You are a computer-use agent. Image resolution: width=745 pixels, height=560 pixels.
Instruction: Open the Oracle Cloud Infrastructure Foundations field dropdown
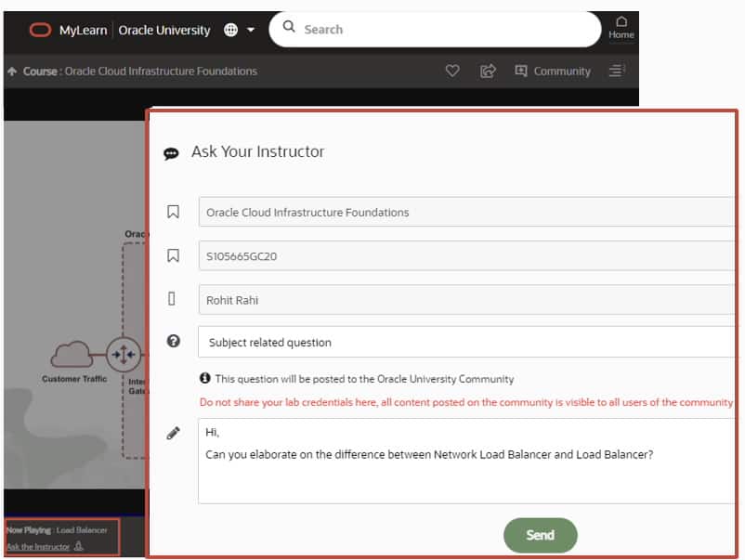point(464,212)
